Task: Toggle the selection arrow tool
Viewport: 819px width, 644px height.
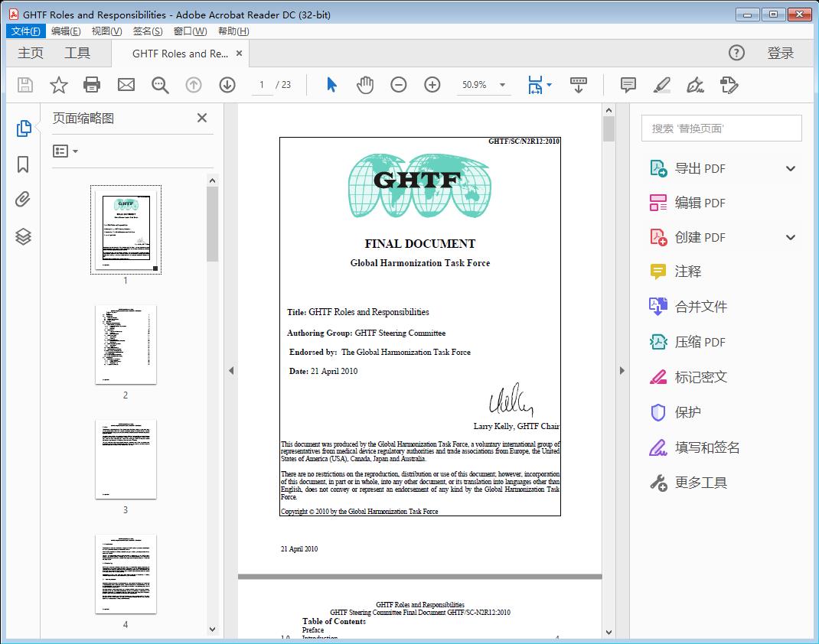Action: [x=331, y=85]
